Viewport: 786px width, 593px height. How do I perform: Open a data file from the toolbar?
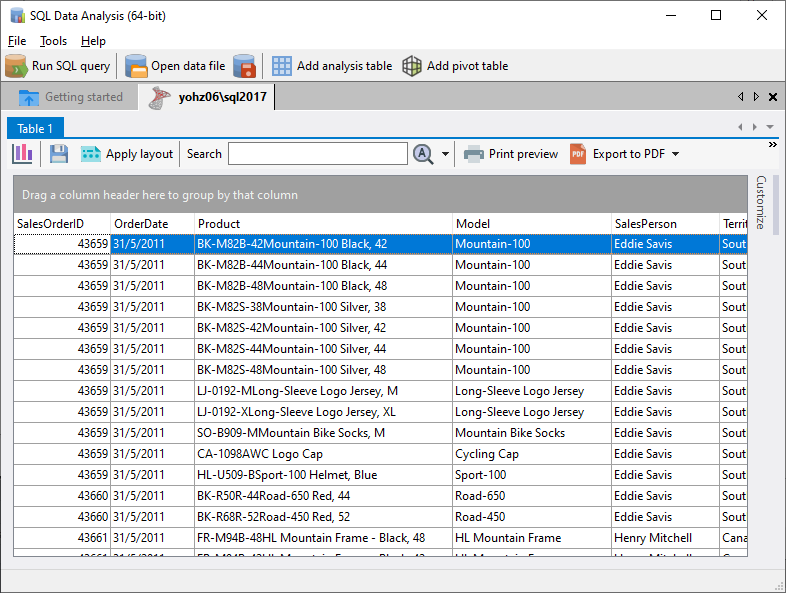(x=176, y=66)
